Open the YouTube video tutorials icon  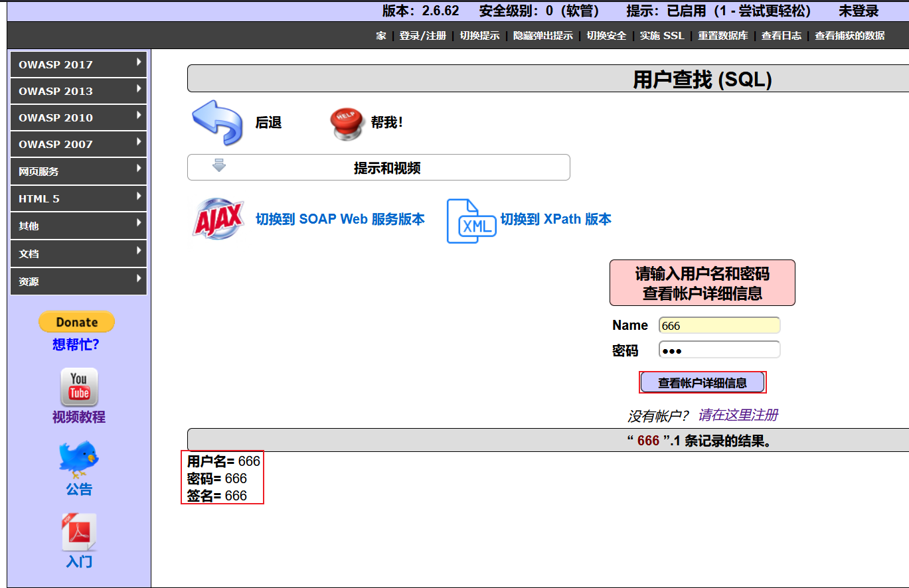(78, 387)
